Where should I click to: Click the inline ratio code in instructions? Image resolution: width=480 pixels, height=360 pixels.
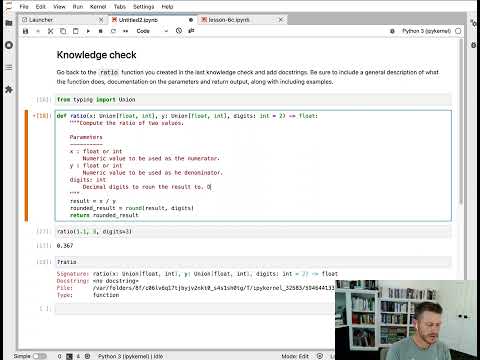click(109, 72)
